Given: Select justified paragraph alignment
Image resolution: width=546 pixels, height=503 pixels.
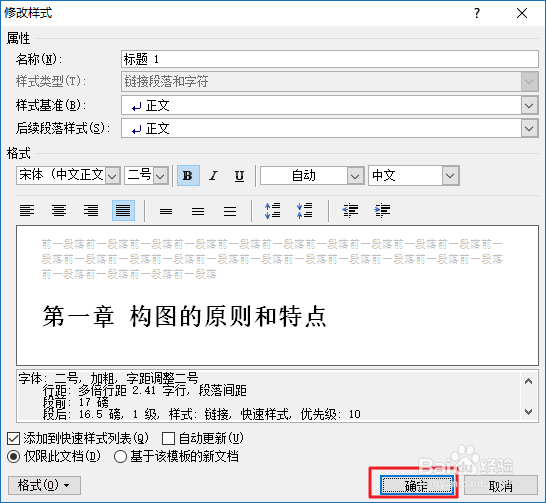Looking at the screenshot, I should (123, 211).
